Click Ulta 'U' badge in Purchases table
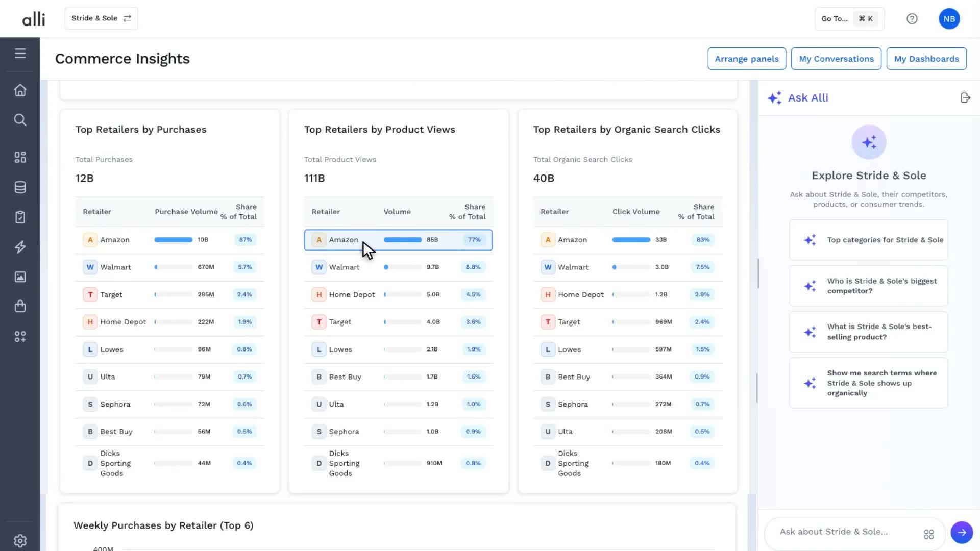The image size is (980, 551). pyautogui.click(x=90, y=377)
